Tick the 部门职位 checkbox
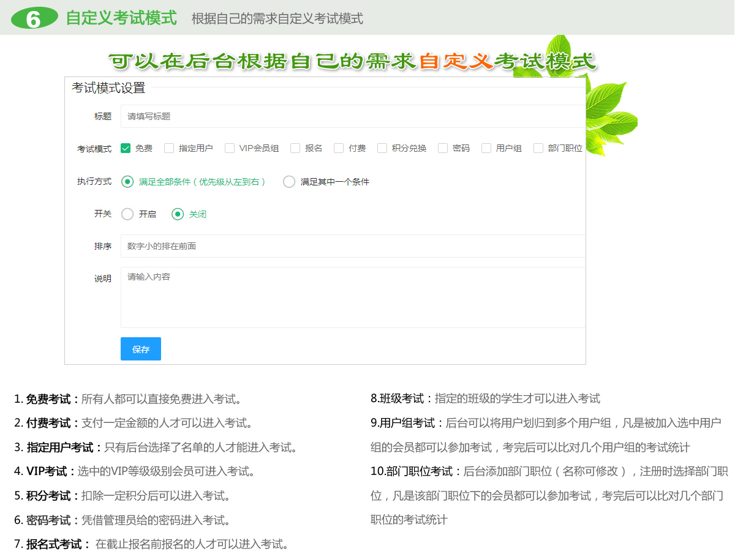Image resolution: width=735 pixels, height=560 pixels. 538,148
